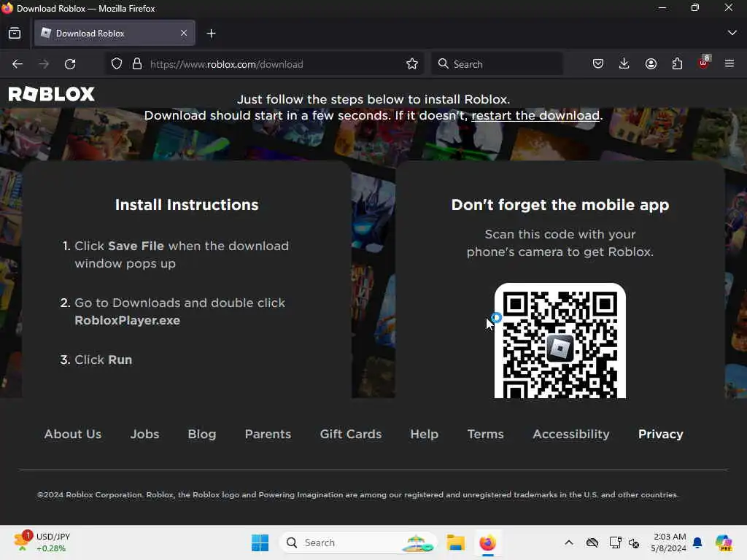
Task: Open About Us footer link
Action: [73, 435]
